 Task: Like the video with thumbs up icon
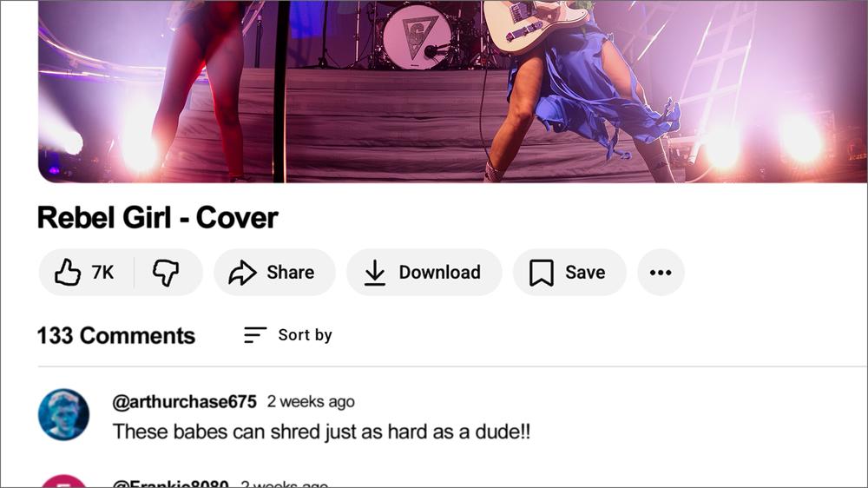68,272
